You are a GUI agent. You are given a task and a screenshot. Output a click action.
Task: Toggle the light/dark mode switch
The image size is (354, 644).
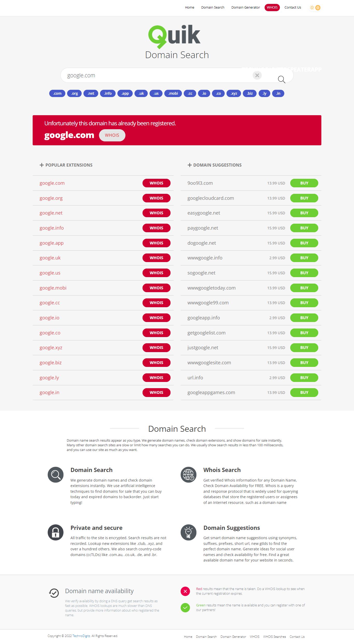(315, 8)
